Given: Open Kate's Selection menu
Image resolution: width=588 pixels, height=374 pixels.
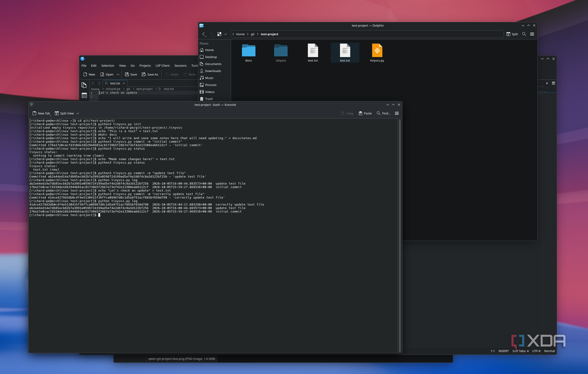Looking at the screenshot, I should click(108, 66).
